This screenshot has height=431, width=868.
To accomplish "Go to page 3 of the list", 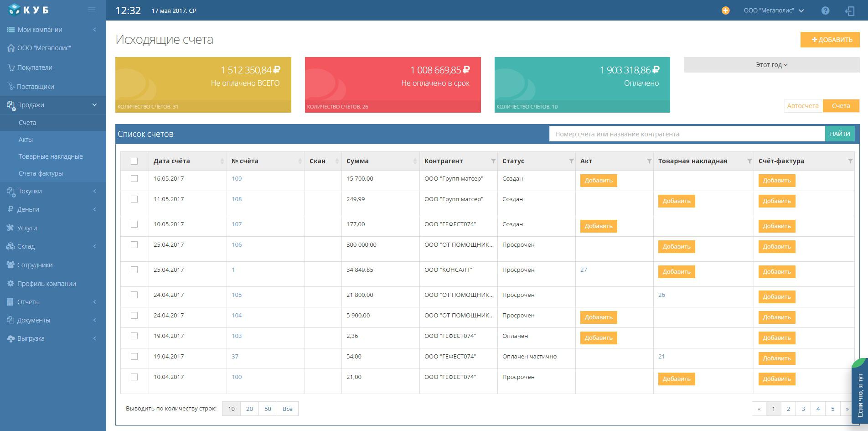I will [x=803, y=409].
